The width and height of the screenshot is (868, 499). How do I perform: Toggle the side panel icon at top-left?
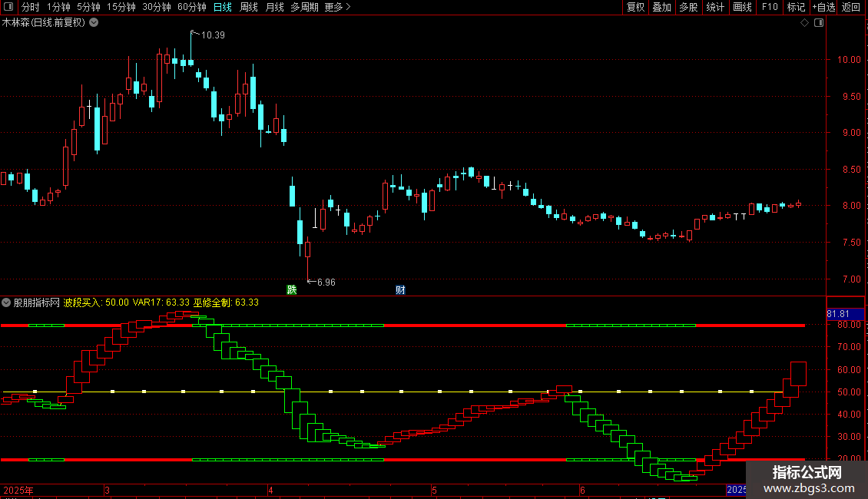tap(8, 7)
